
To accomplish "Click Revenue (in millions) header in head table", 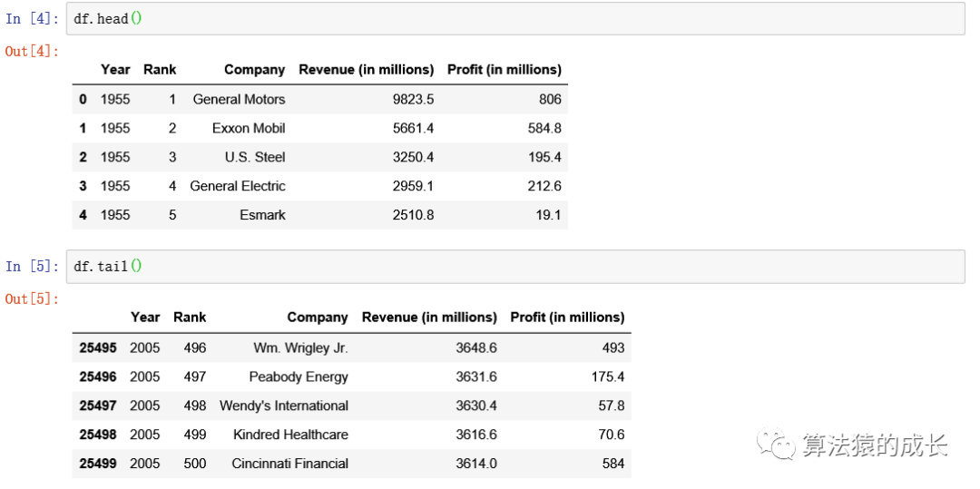I will [367, 70].
